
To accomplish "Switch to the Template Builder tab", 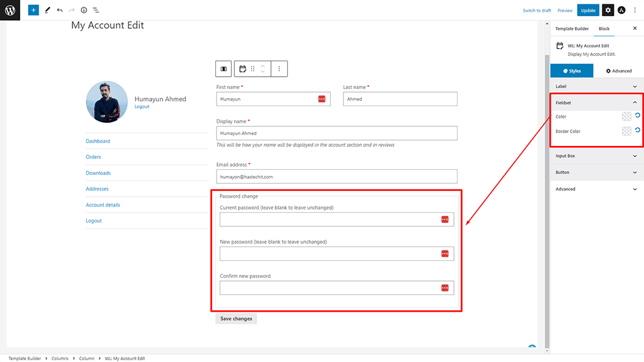I will [x=572, y=29].
